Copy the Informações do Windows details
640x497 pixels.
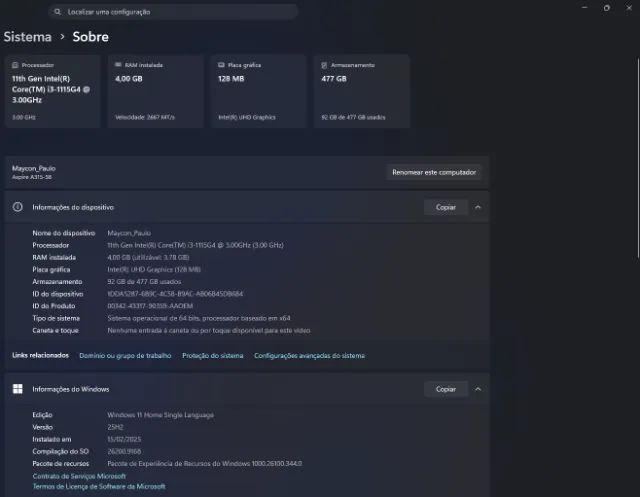click(x=446, y=389)
